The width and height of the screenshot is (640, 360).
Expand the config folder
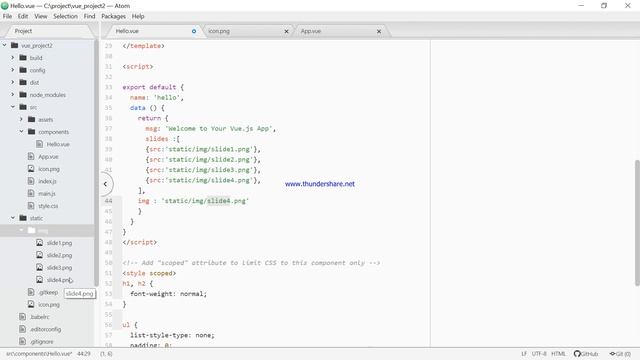pyautogui.click(x=13, y=70)
